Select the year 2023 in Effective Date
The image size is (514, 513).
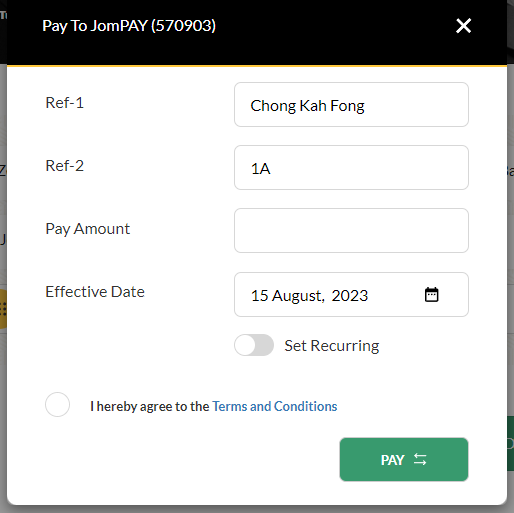(350, 296)
